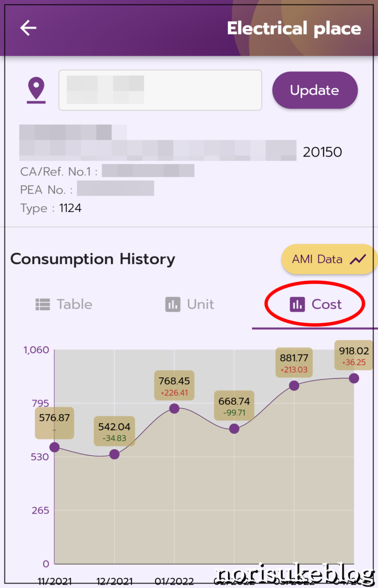Click the location pin icon

pyautogui.click(x=36, y=91)
